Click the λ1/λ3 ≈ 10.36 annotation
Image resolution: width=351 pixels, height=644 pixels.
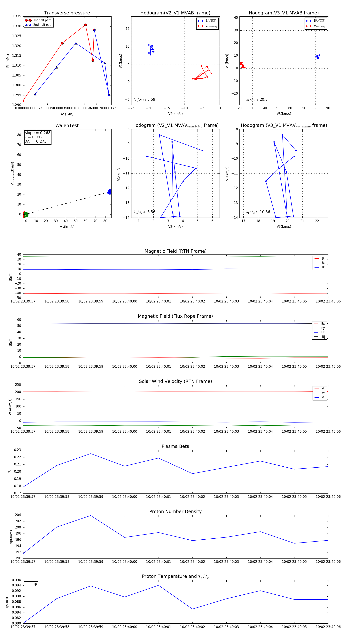pos(258,212)
